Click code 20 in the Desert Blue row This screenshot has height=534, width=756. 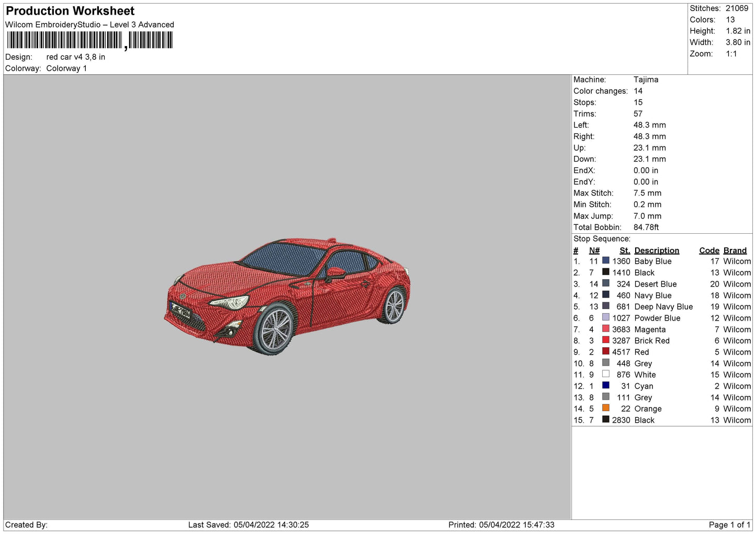point(715,284)
